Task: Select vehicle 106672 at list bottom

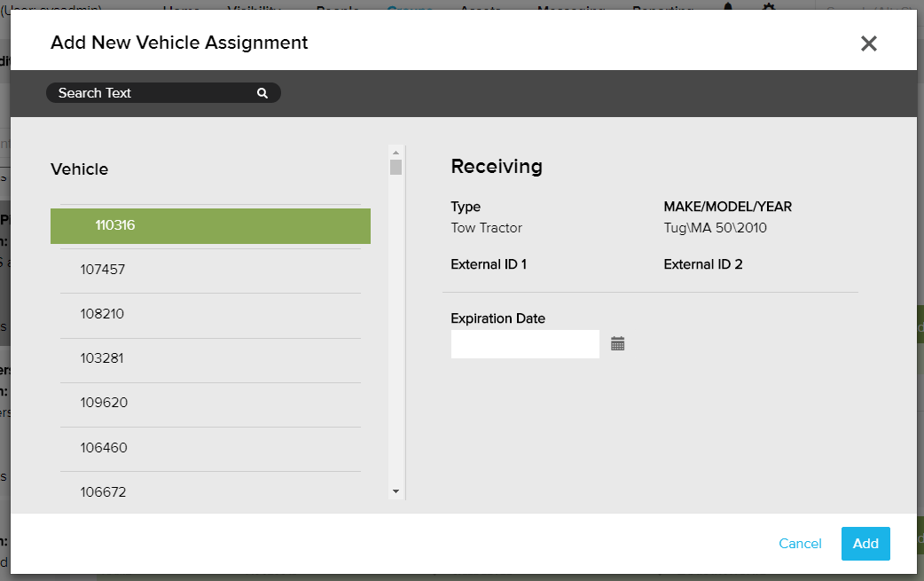Action: (210, 491)
